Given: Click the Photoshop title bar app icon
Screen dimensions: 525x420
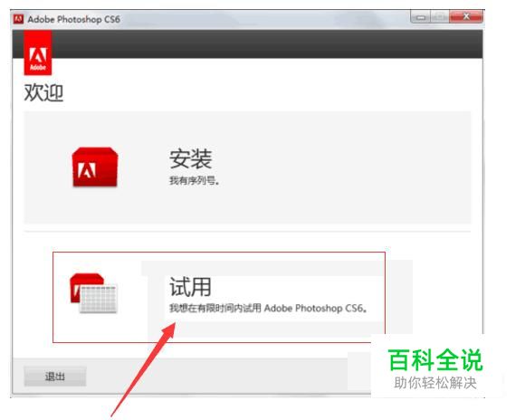Looking at the screenshot, I should (x=18, y=19).
